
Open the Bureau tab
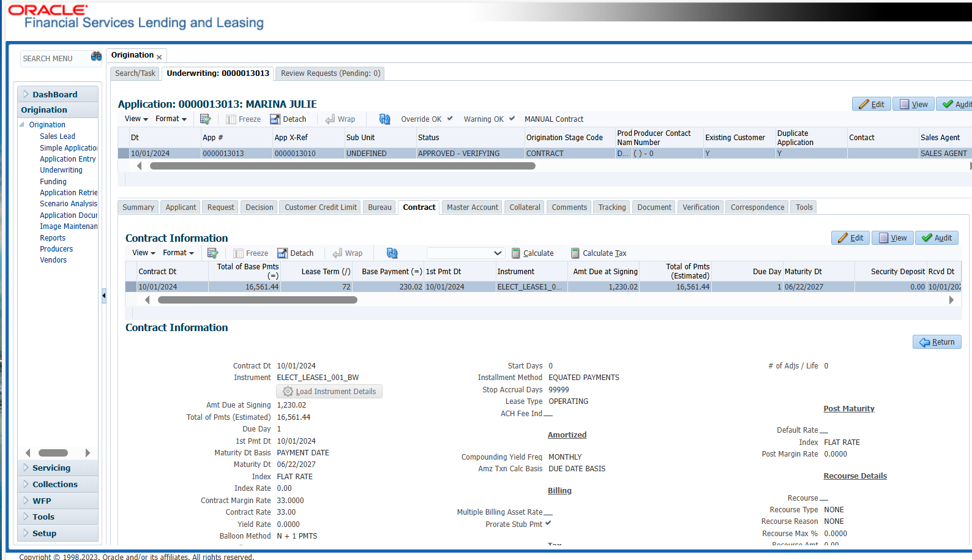point(379,207)
